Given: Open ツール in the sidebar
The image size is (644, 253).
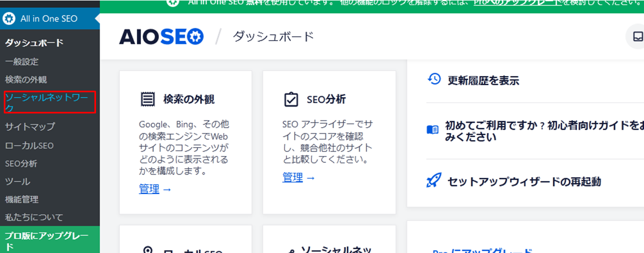Looking at the screenshot, I should [18, 181].
